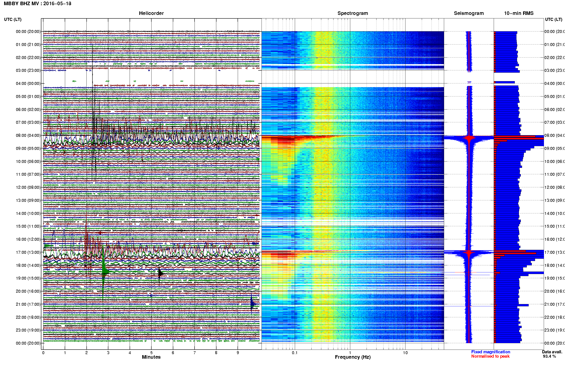Screen dimensions: 588x368
Task: Click the 18:00 (14:00) left time label
Action: point(28,266)
